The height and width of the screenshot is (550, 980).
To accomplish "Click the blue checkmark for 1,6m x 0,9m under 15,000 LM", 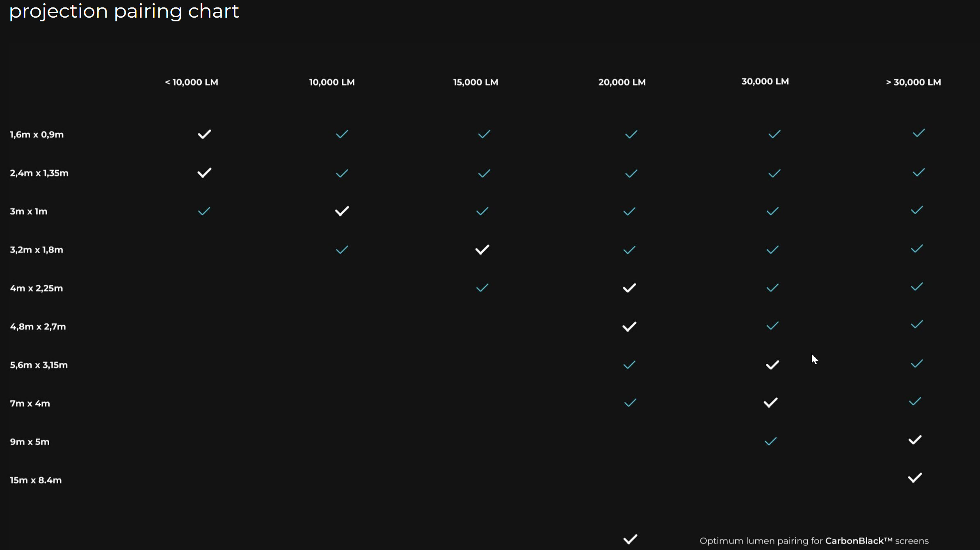I will [x=484, y=134].
